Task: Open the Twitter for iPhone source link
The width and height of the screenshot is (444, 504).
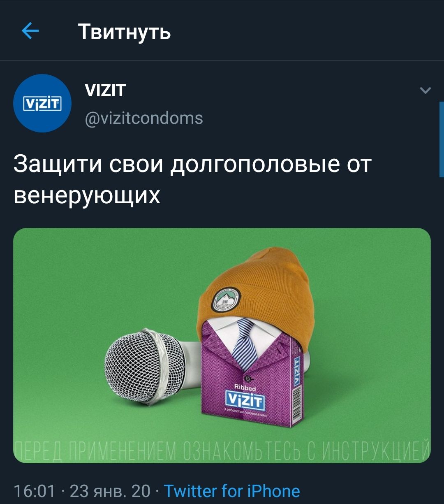Action: click(x=232, y=491)
